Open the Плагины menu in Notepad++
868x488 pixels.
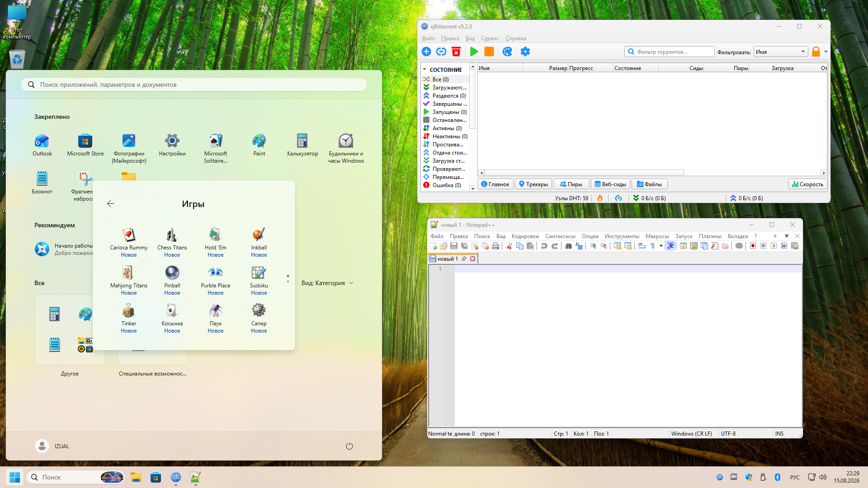(x=710, y=236)
